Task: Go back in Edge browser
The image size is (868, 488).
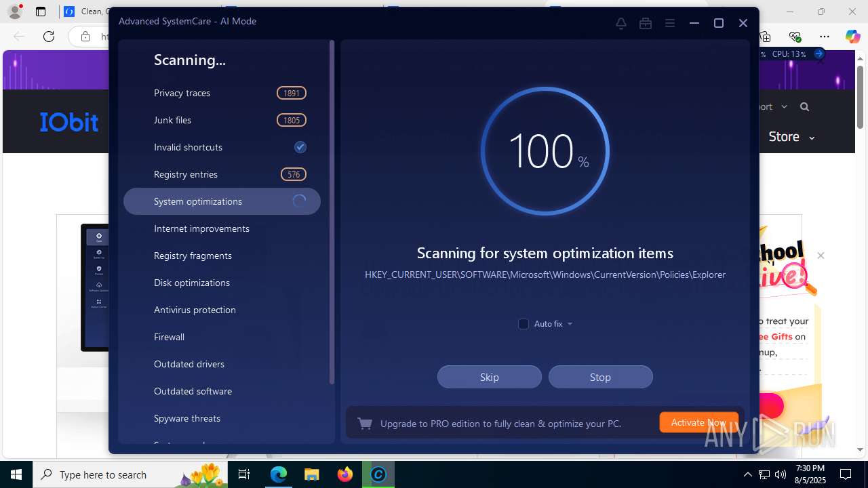Action: point(19,37)
